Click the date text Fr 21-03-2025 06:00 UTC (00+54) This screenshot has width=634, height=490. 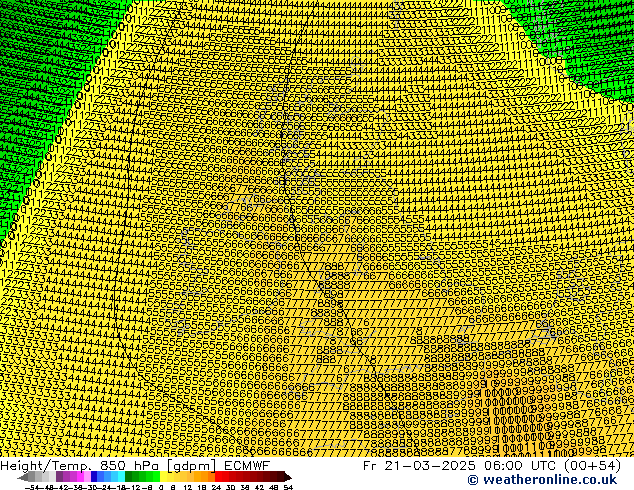(x=492, y=466)
